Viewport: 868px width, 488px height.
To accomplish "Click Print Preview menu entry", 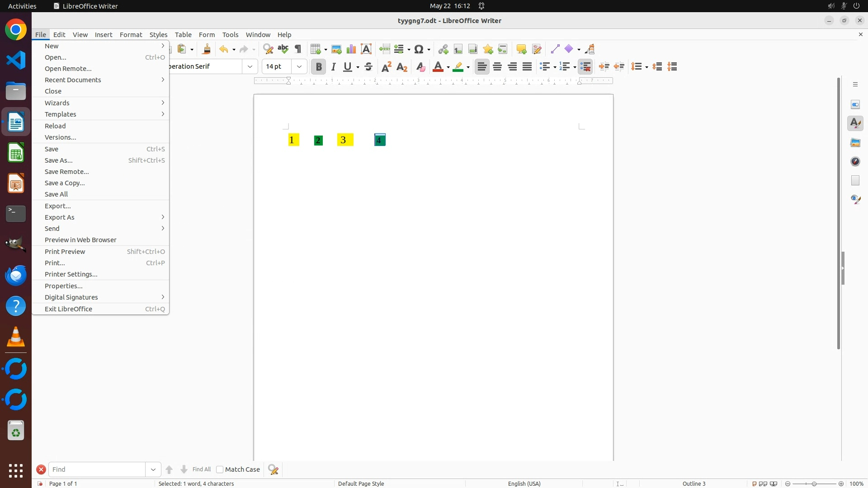I will pyautogui.click(x=65, y=252).
